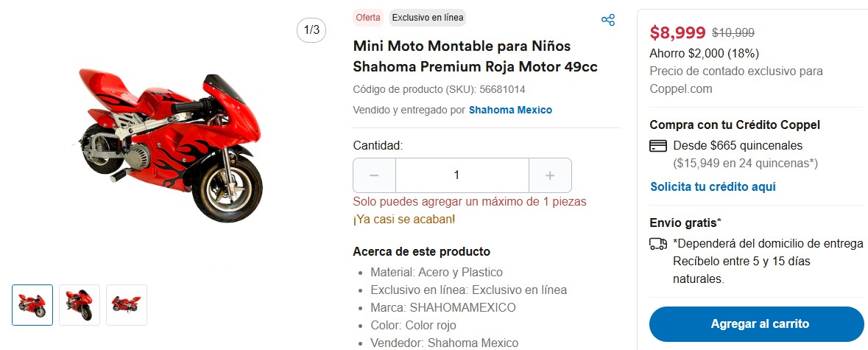Screen dimensions: 868x350
Task: Select the first motorcycle thumbnail
Action: click(x=32, y=305)
